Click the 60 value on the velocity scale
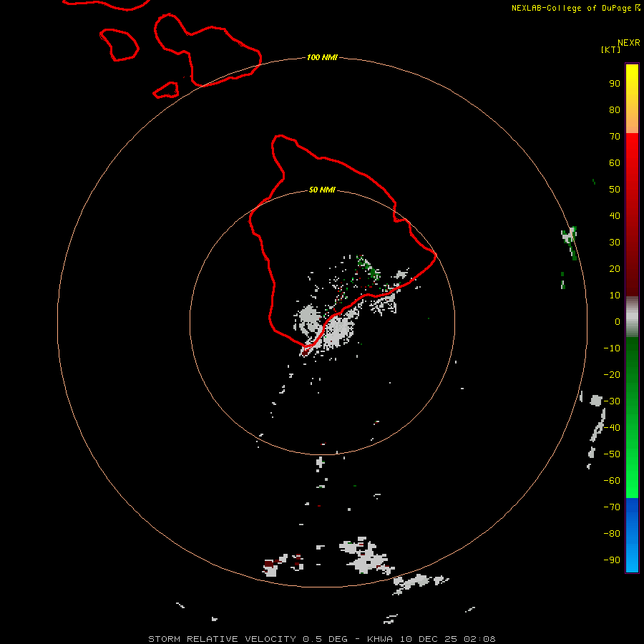Image resolution: width=644 pixels, height=644 pixels. click(615, 162)
